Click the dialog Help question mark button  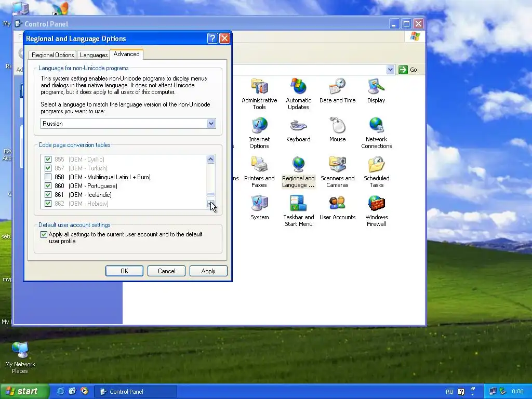coord(212,38)
